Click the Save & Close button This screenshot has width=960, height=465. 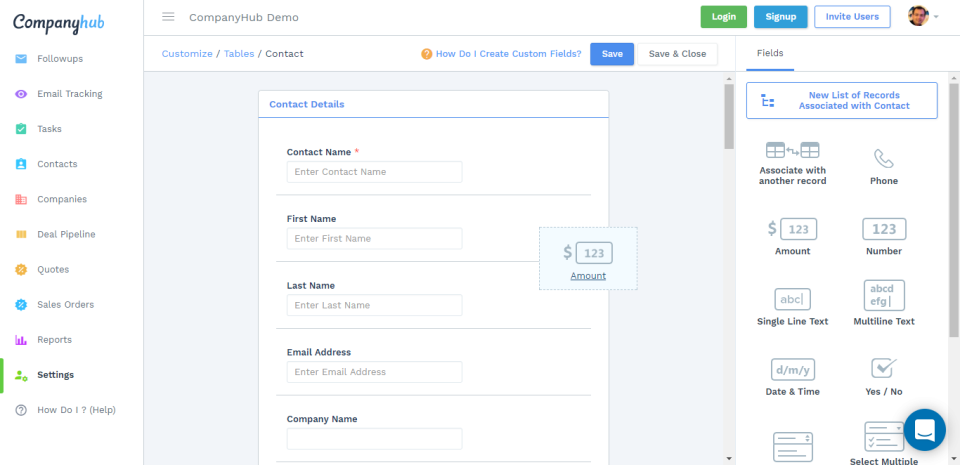coord(677,54)
